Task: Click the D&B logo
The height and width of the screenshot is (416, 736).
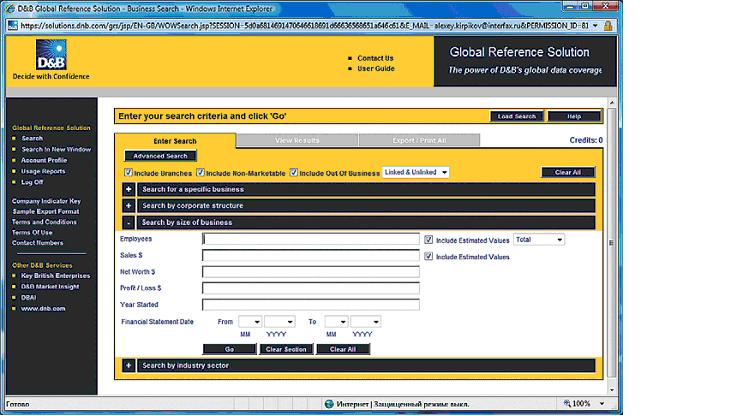Action: coord(51,55)
